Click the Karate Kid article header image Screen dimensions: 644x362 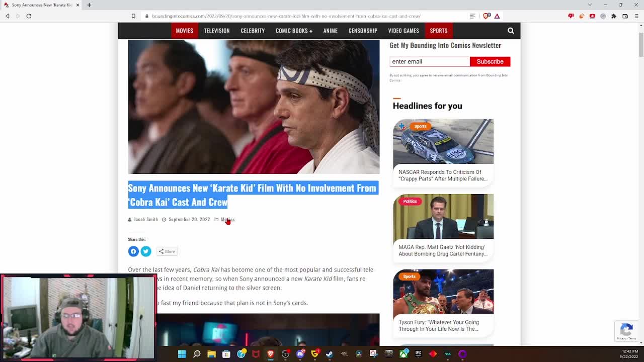pyautogui.click(x=254, y=107)
